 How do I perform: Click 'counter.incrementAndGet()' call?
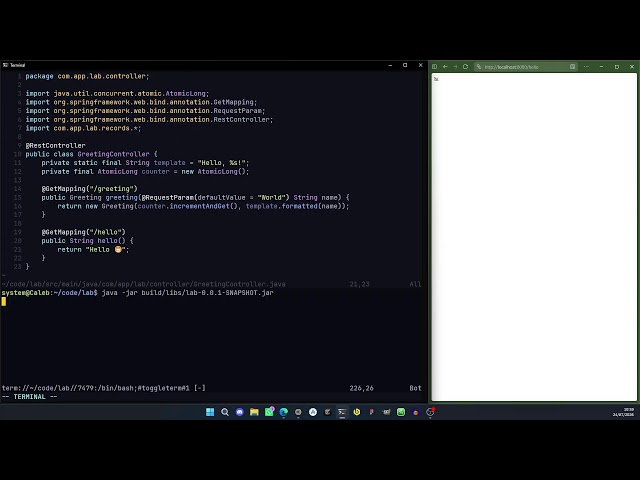coord(187,206)
